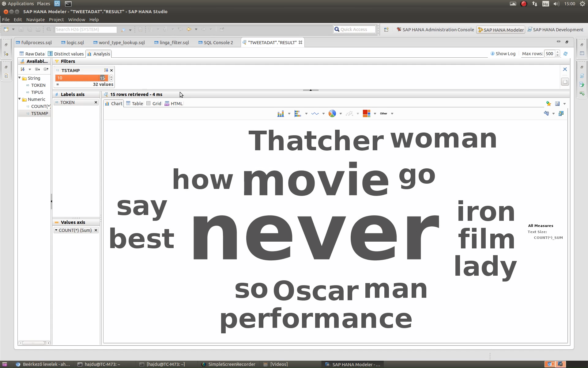Collapse the String folder in tree

[x=20, y=78]
